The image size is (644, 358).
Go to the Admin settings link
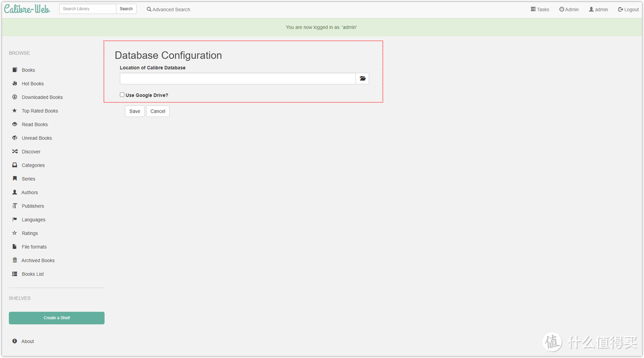569,10
